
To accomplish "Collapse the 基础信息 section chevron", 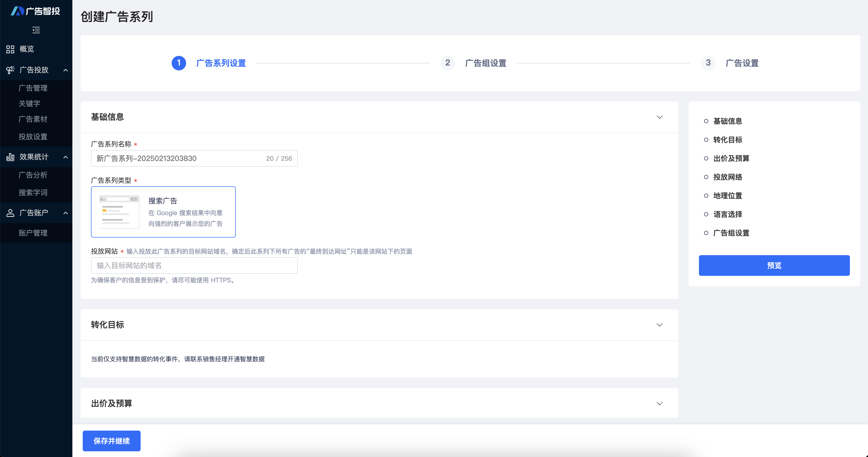I will (659, 117).
